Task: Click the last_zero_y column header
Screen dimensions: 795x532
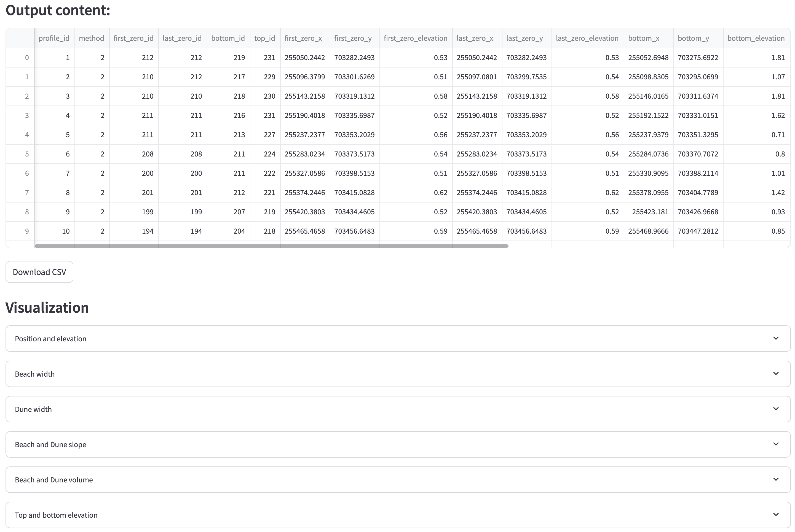Action: click(527, 38)
